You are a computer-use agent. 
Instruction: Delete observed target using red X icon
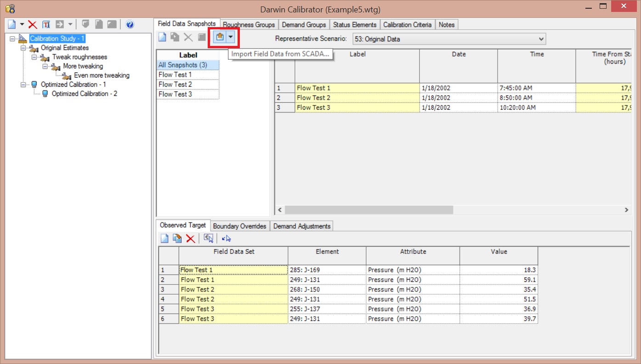[190, 238]
